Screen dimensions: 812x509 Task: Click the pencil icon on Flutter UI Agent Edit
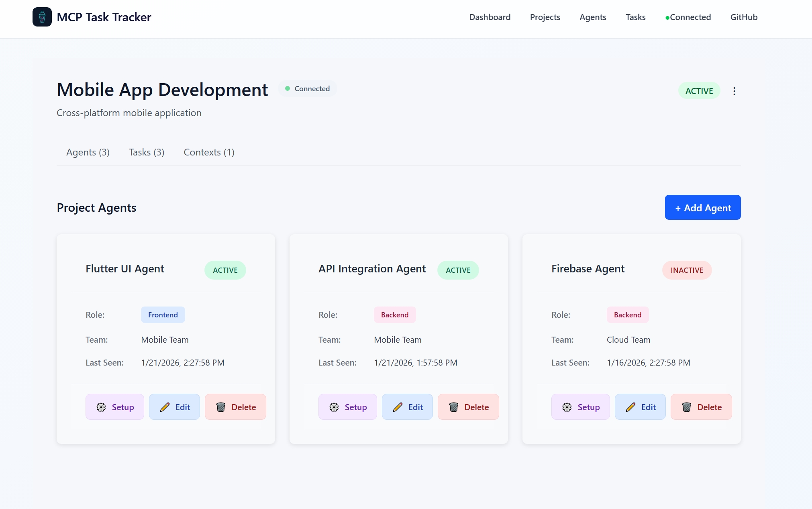[x=165, y=407]
